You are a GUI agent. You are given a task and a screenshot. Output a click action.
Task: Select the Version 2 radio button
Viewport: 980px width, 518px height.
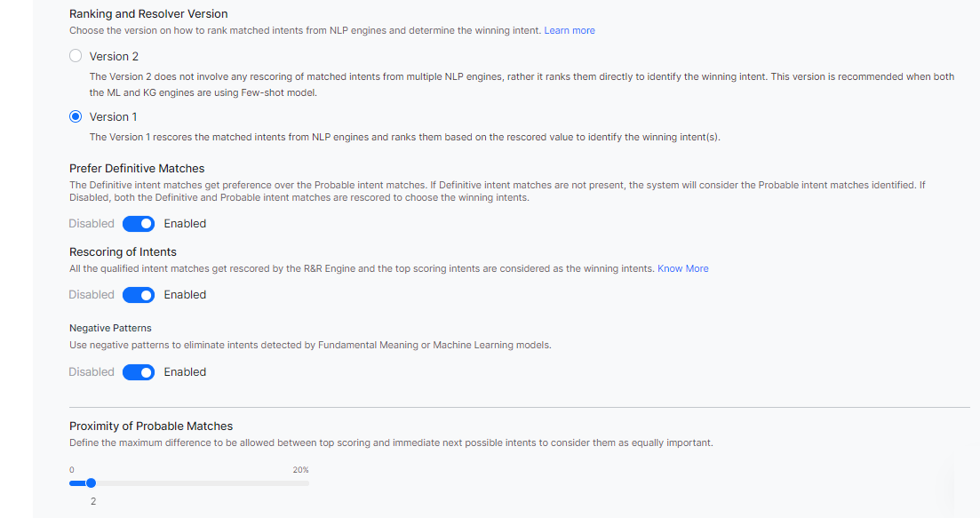tap(76, 56)
